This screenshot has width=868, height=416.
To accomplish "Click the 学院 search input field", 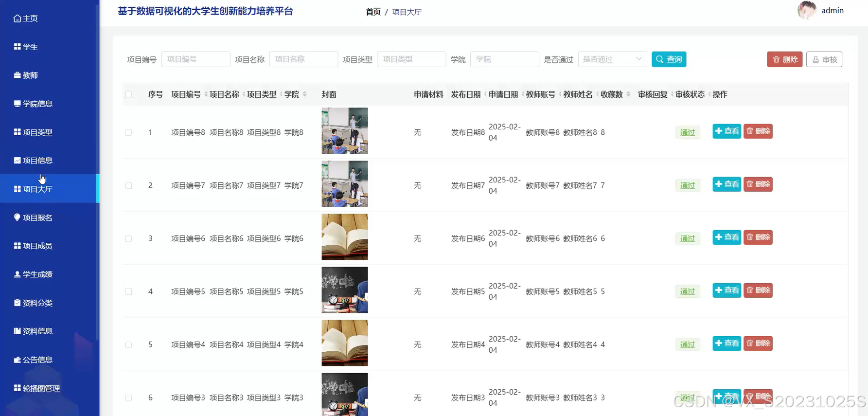I will (504, 59).
